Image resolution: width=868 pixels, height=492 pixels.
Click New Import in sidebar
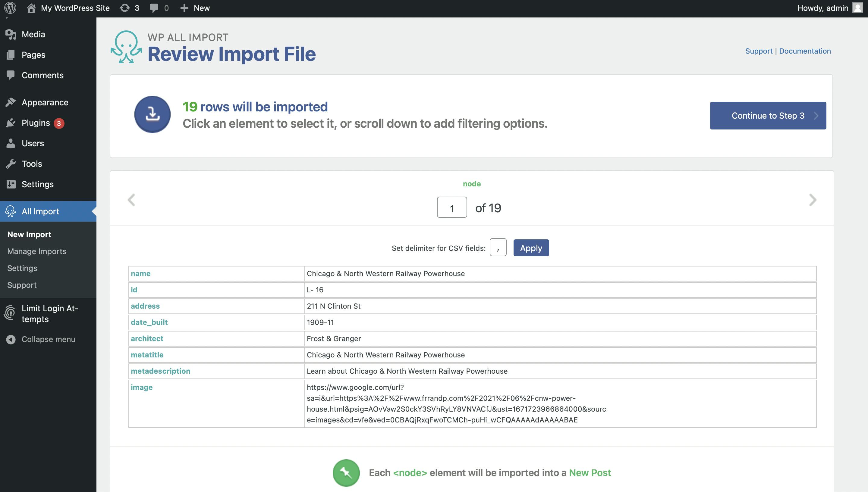click(x=29, y=234)
